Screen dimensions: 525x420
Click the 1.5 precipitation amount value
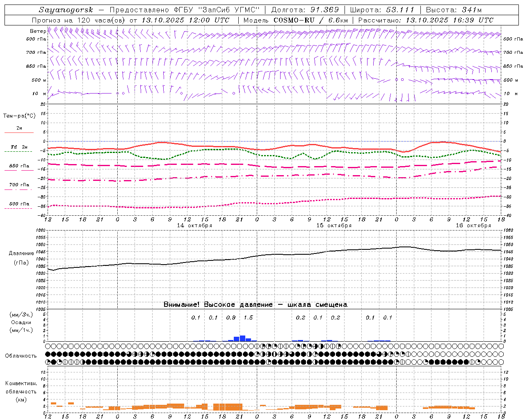[248, 318]
